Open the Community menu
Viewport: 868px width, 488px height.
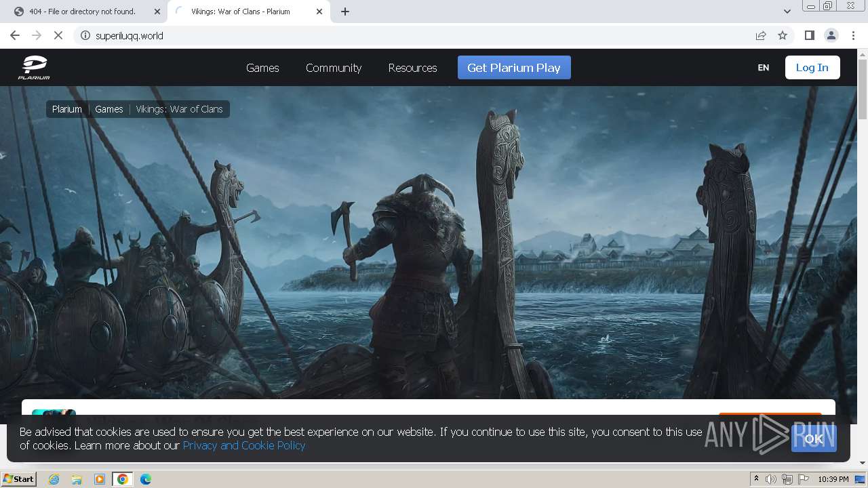tap(334, 68)
